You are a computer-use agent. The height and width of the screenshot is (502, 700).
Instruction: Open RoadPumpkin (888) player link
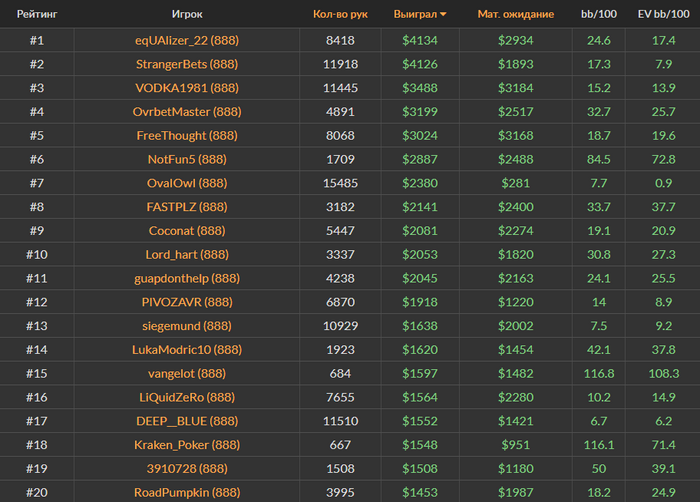click(186, 492)
